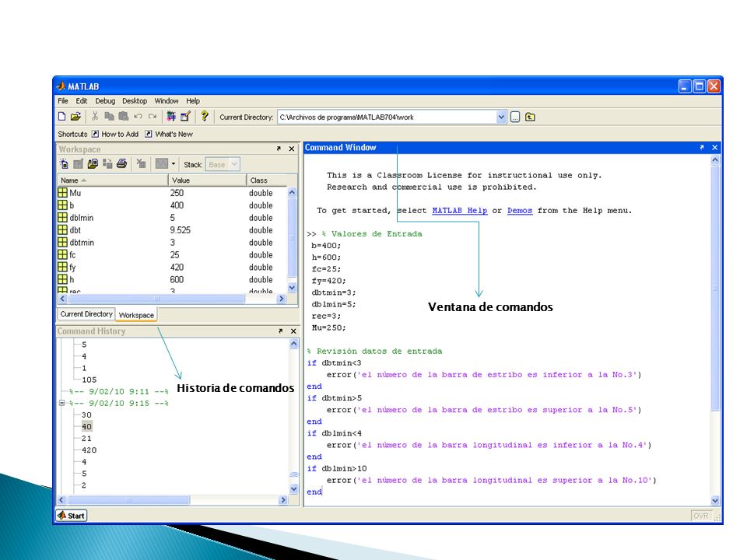747x560 pixels.
Task: Open the GUIDE tool icon
Action: coord(185,117)
